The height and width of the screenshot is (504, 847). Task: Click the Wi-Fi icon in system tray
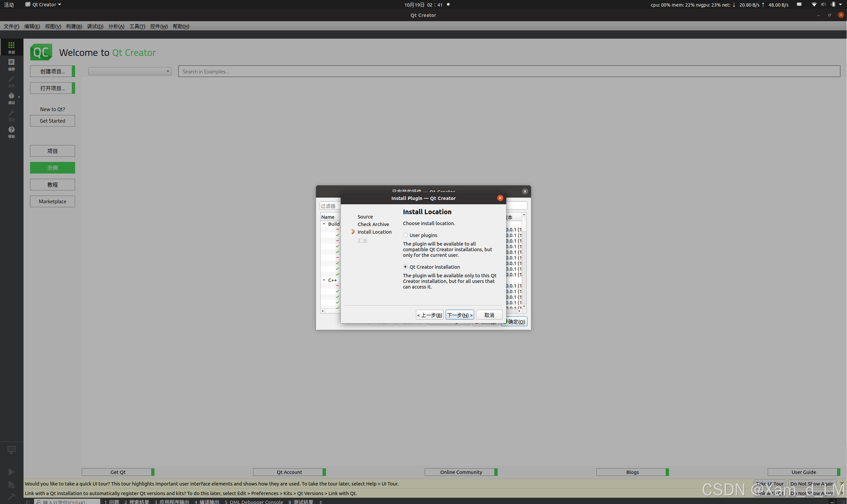point(814,5)
